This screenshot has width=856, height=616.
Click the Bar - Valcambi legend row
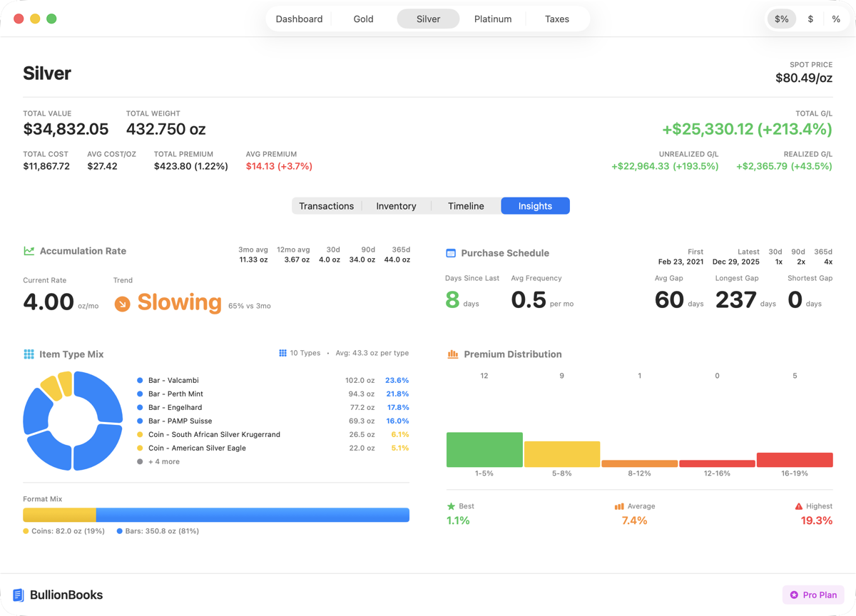coord(272,381)
